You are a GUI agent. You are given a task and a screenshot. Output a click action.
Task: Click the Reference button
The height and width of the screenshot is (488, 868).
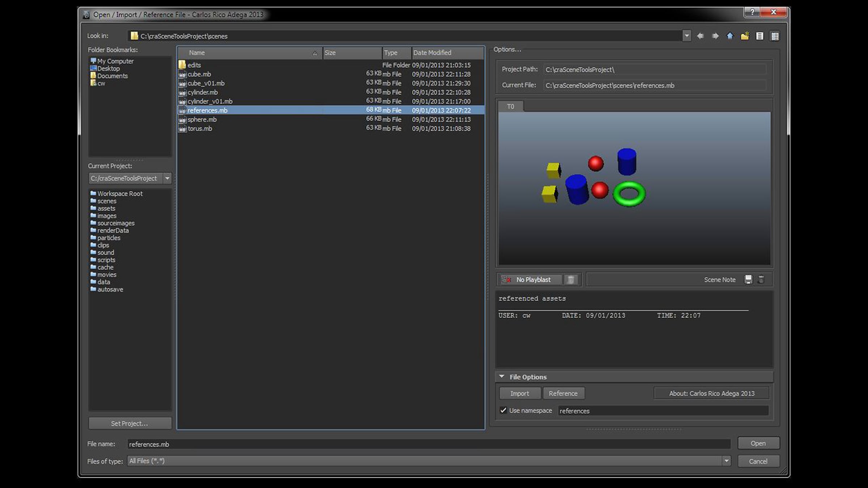click(x=563, y=393)
